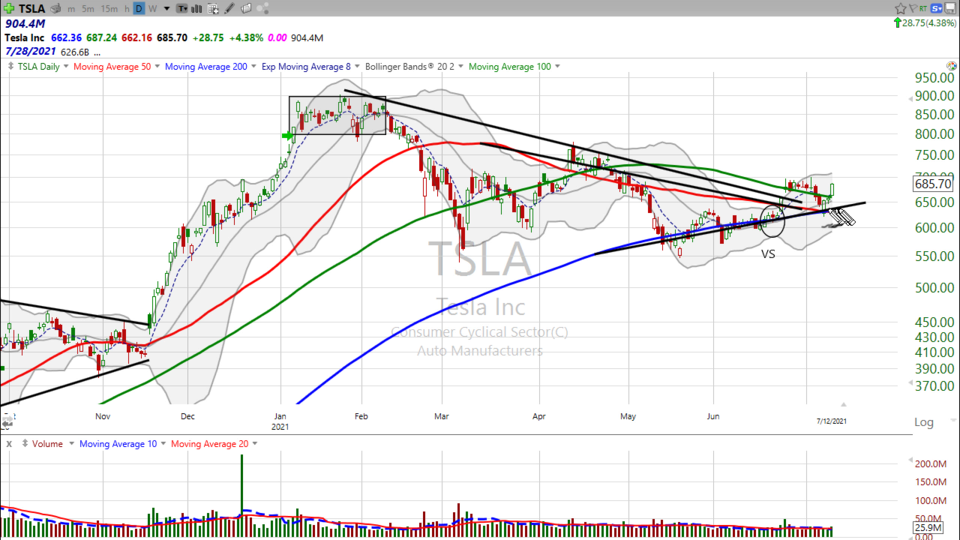Switch to 1-minute 'm' timeframe
The image size is (960, 540).
(x=72, y=9)
